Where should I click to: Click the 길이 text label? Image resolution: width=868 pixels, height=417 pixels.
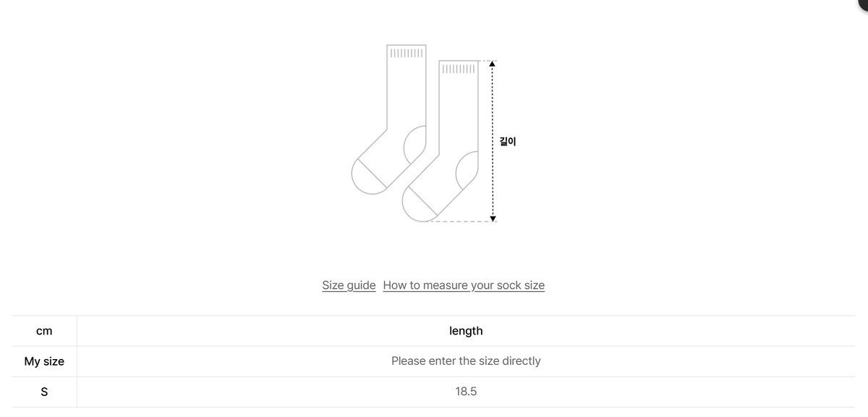(x=509, y=140)
